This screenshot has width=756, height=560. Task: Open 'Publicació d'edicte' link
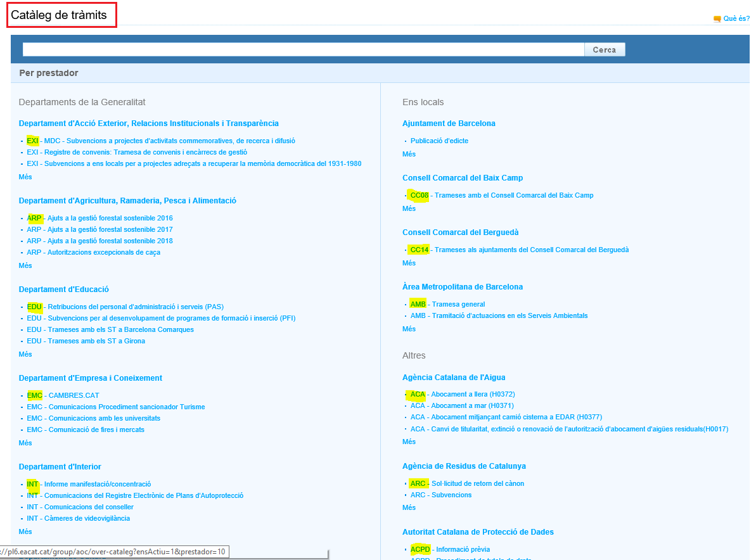(x=439, y=141)
